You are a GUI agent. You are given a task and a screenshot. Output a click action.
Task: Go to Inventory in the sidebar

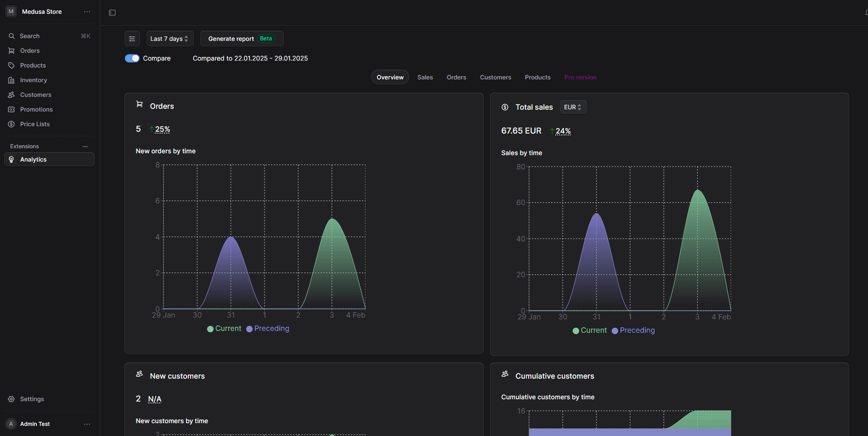33,80
